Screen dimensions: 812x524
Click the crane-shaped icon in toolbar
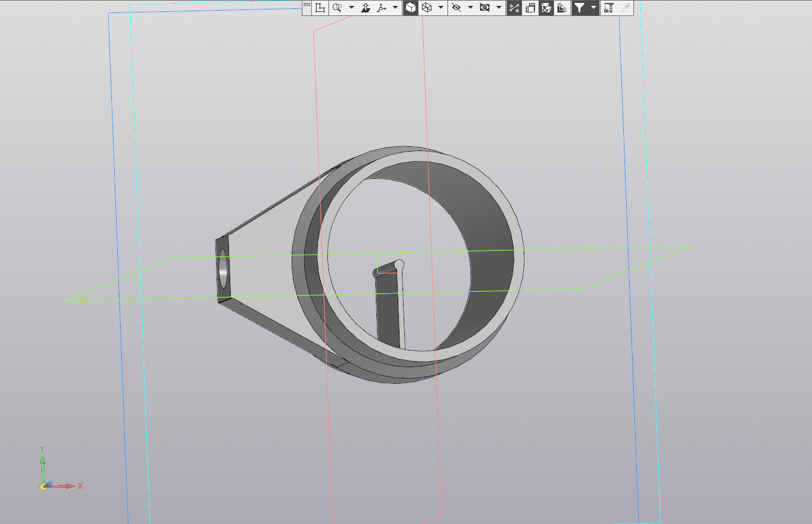coord(608,8)
